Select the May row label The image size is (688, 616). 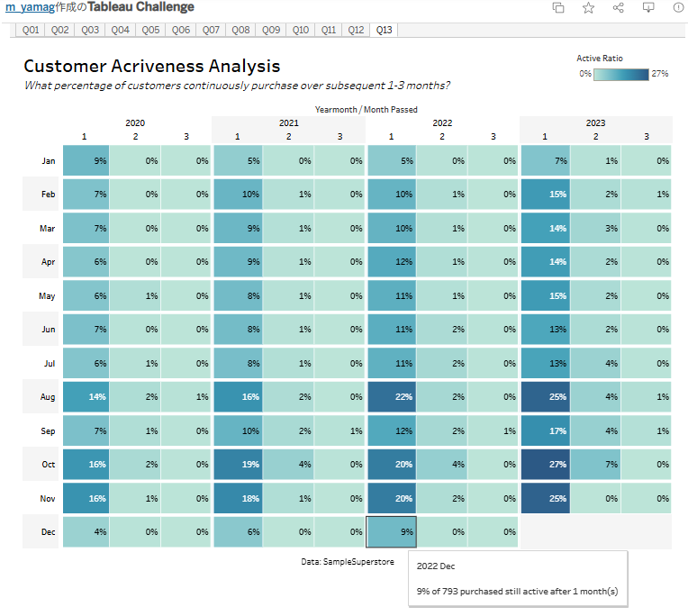click(x=47, y=295)
